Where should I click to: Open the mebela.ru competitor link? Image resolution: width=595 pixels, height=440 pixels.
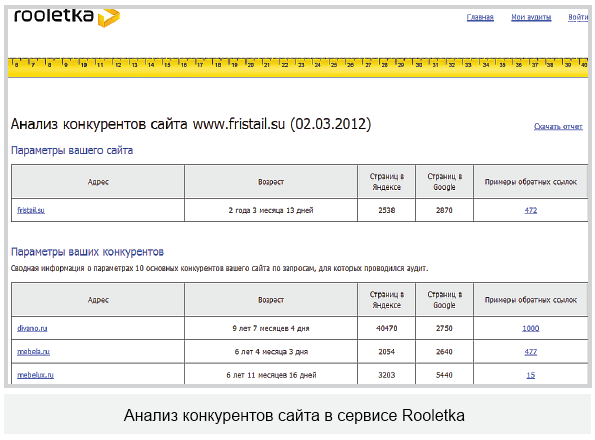pyautogui.click(x=33, y=352)
